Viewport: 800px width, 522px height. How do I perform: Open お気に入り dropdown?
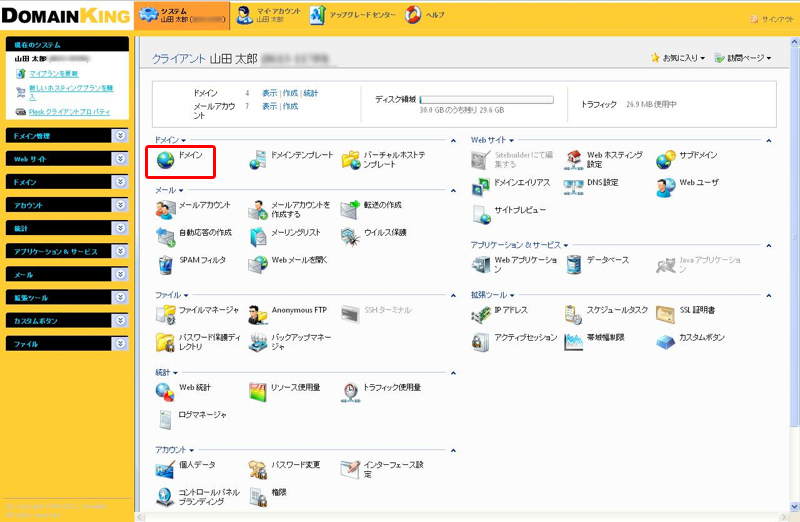[x=678, y=58]
